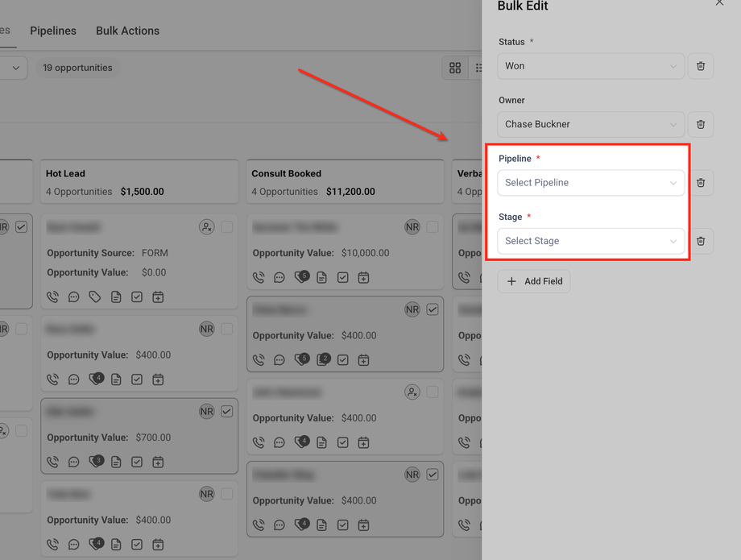Viewport: 741px width, 560px height.
Task: Select checkbox on third Consult Booked card
Action: tap(433, 392)
